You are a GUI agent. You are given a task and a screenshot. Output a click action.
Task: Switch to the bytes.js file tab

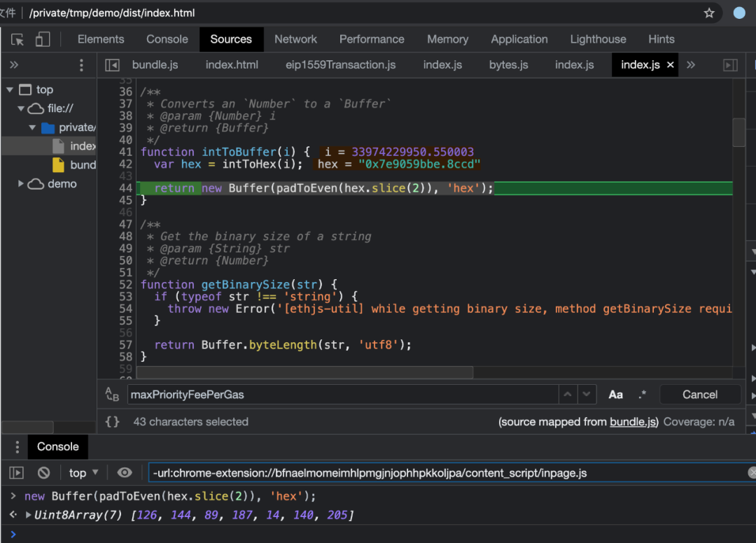pos(508,65)
